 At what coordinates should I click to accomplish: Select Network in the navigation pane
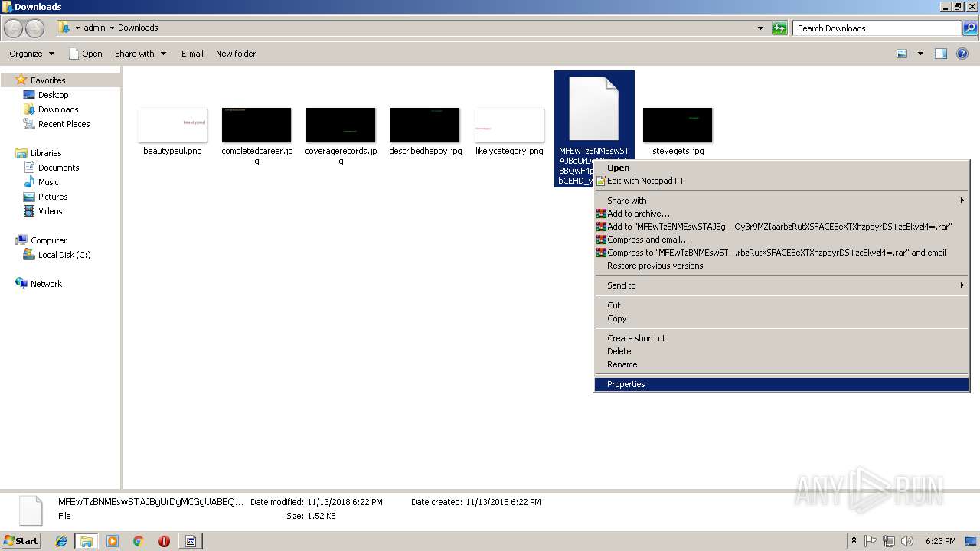tap(46, 284)
